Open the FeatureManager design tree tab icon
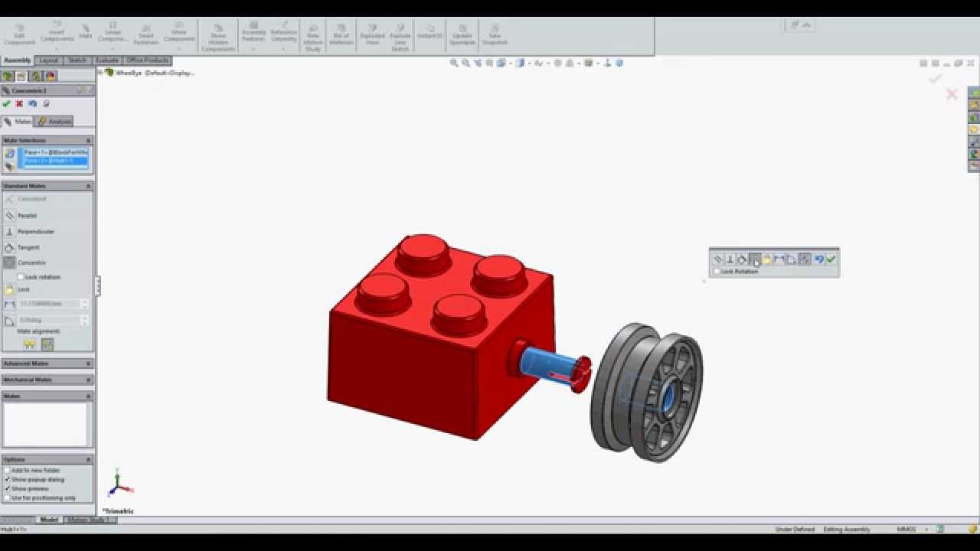 pos(8,76)
